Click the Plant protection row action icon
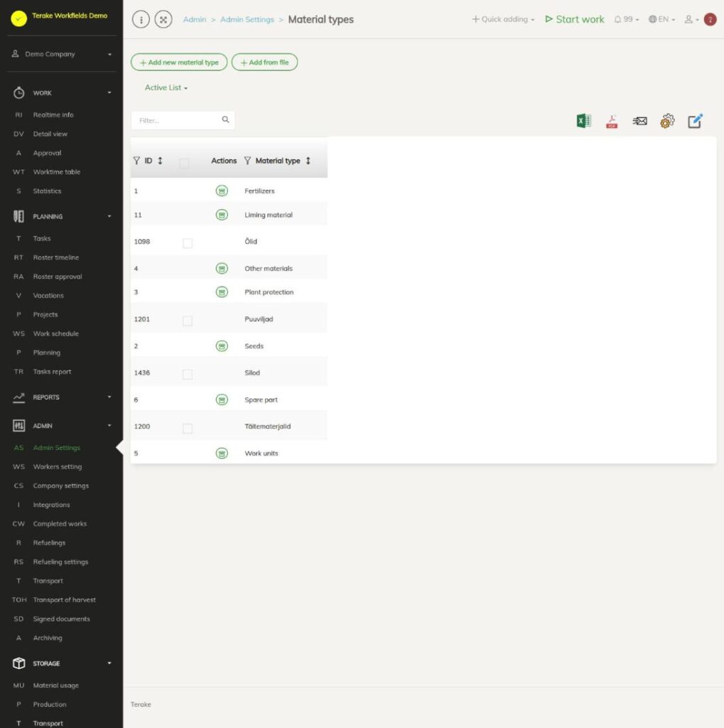This screenshot has height=728, width=724. 222,292
